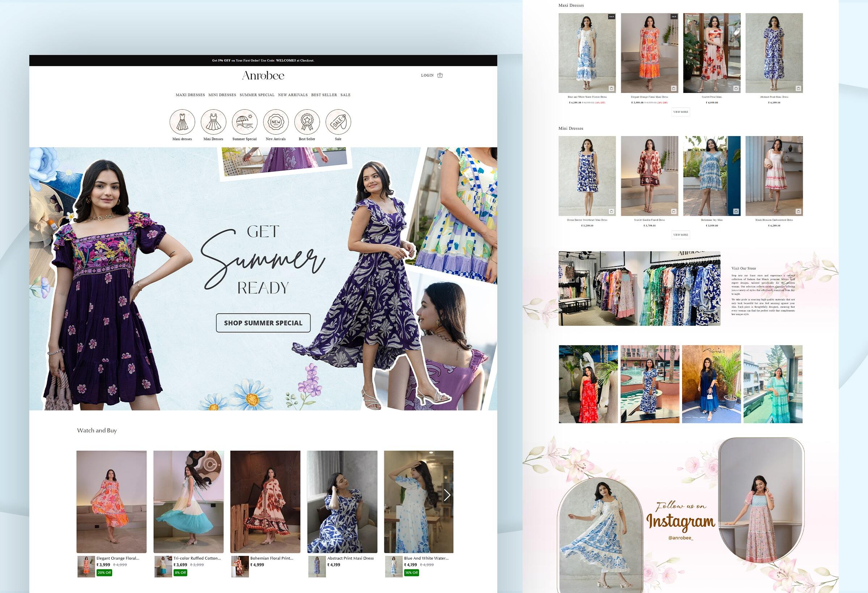Click the Mini Dresses circle icon
The height and width of the screenshot is (593, 868).
(213, 122)
